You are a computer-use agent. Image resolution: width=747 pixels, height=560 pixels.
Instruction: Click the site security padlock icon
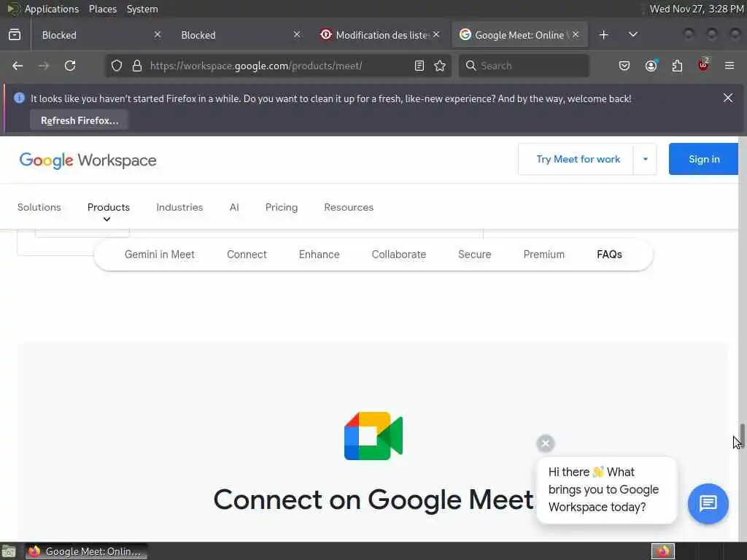pyautogui.click(x=137, y=66)
